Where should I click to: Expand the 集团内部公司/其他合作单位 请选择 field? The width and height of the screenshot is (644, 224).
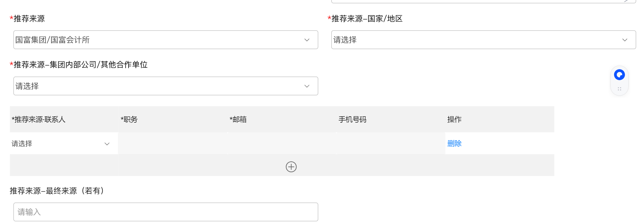[x=158, y=86]
